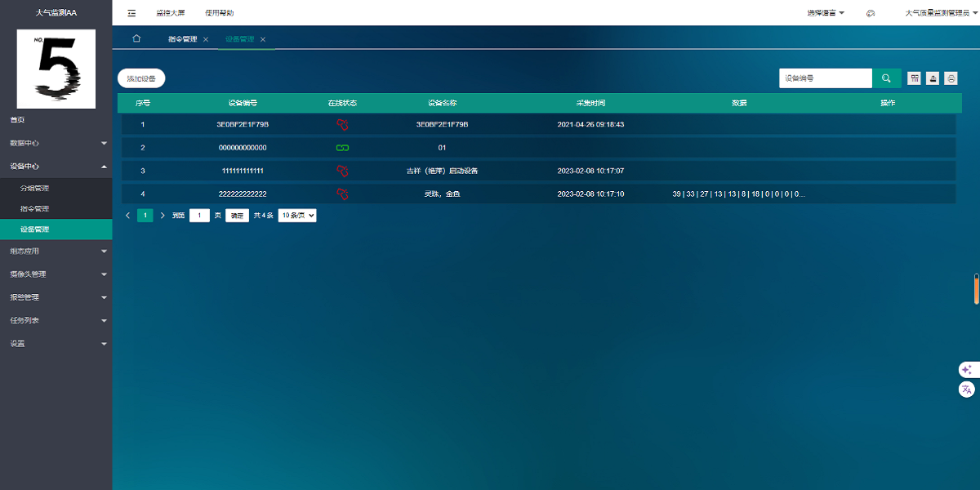Click the green search magnifier button
Viewport: 980px width, 490px height.
click(x=886, y=78)
